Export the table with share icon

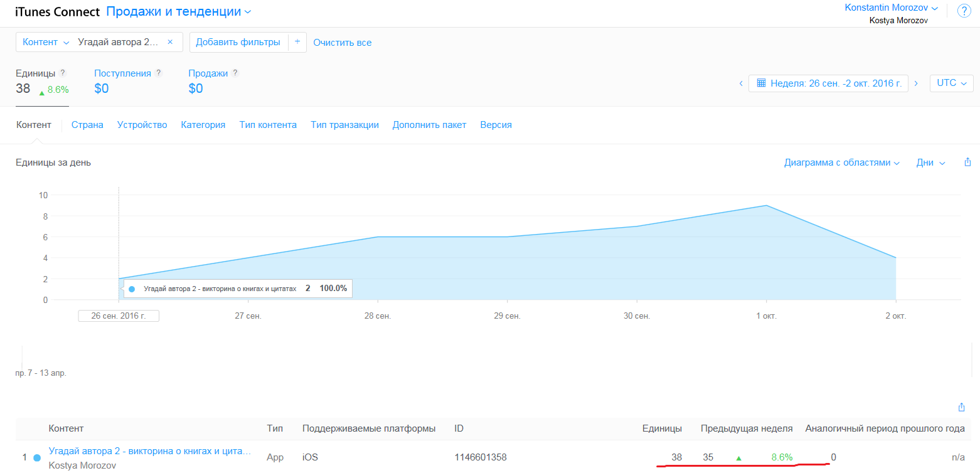coord(962,407)
